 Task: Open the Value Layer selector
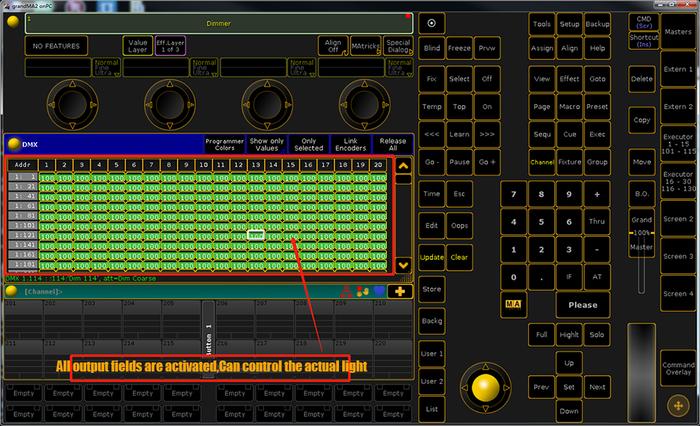pos(137,46)
